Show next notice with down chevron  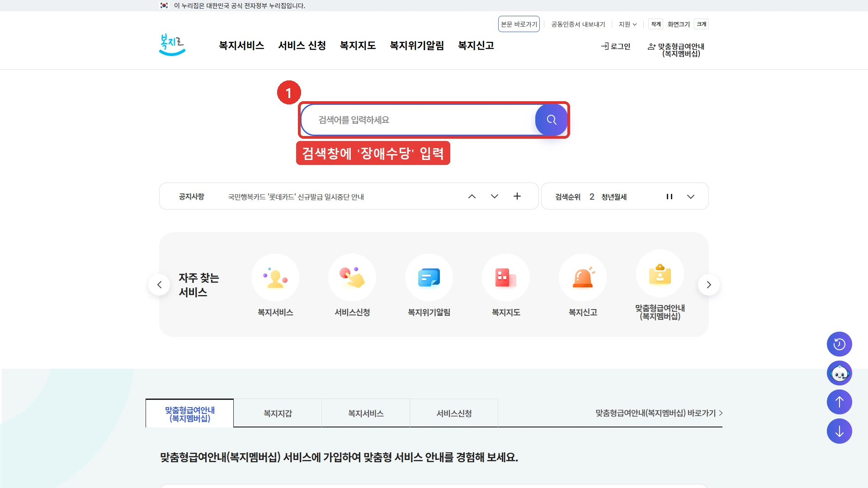(x=495, y=197)
